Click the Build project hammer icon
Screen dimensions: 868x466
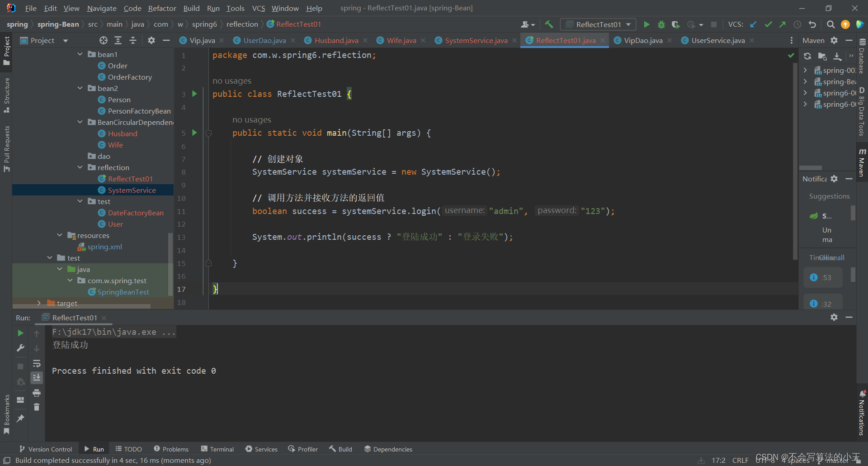click(x=549, y=24)
